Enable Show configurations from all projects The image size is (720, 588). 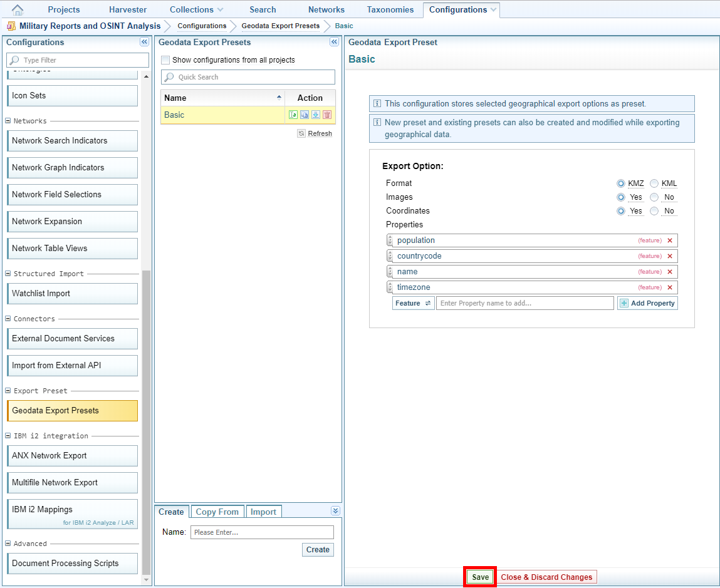coord(165,60)
